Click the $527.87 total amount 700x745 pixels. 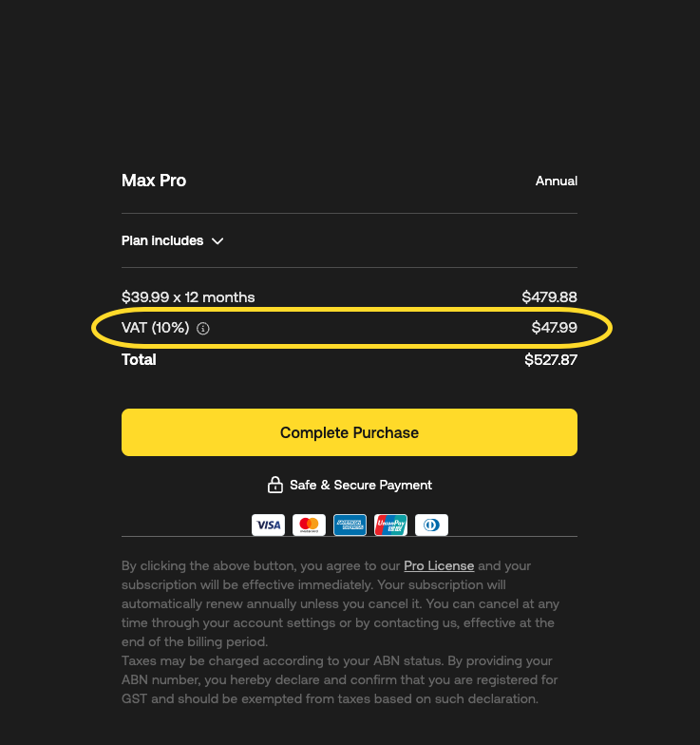(x=551, y=360)
